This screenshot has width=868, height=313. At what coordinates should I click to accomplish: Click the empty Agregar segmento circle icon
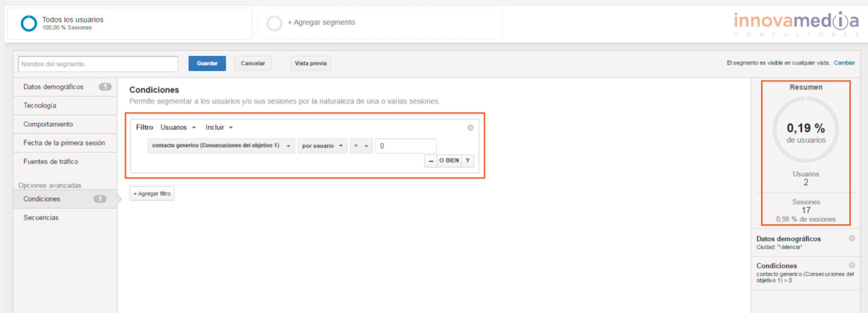pyautogui.click(x=274, y=23)
